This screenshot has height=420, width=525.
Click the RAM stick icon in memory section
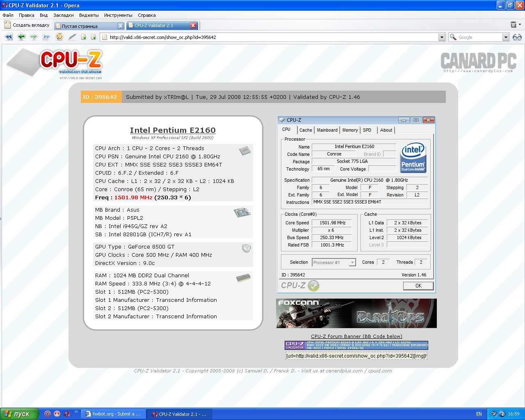244,278
